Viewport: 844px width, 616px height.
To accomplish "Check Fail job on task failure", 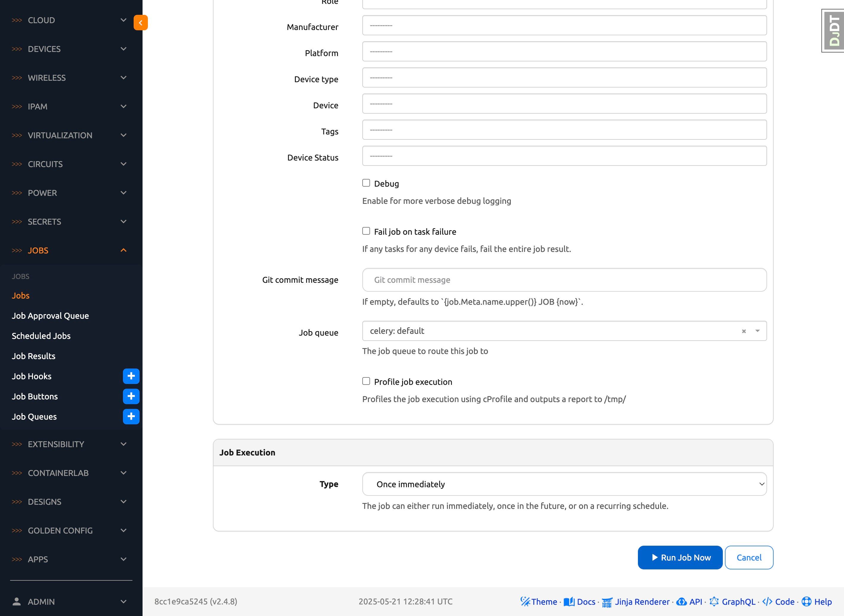I will pos(366,231).
